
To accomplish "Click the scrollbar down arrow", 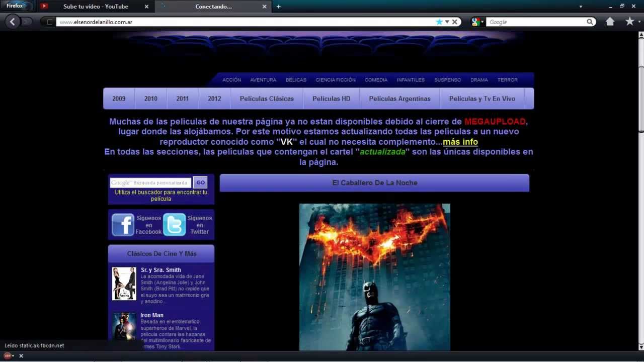I will point(641,347).
